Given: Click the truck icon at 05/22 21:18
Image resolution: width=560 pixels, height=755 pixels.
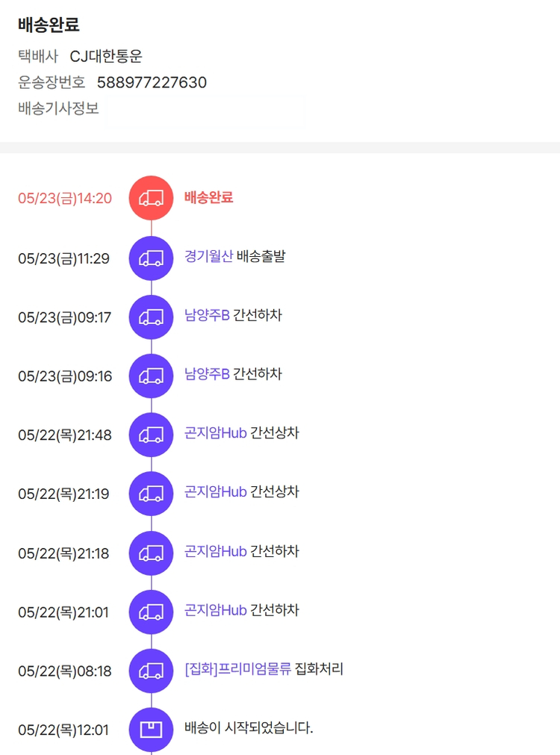Looking at the screenshot, I should tap(151, 553).
